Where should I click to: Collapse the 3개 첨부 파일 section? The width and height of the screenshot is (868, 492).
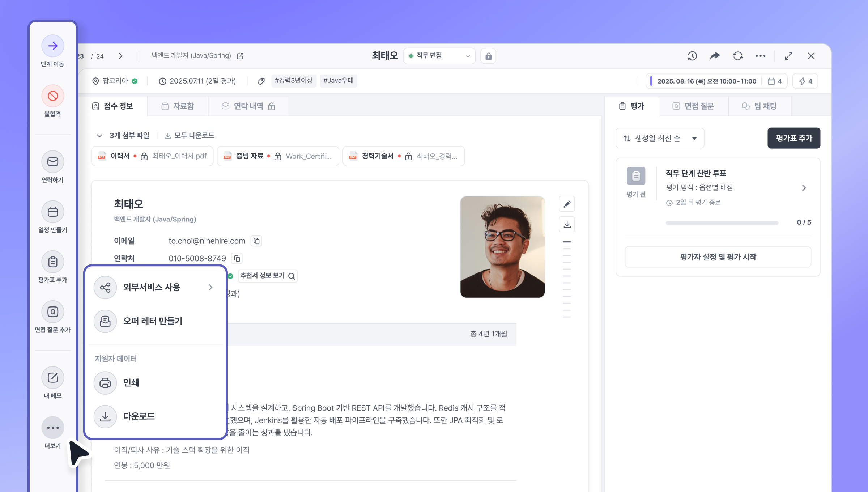click(99, 136)
